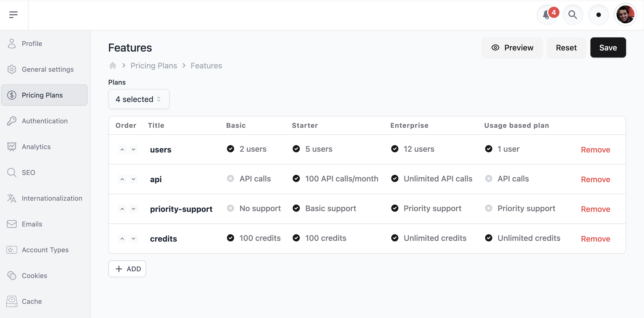Toggle checkmark for Usage based priority support

click(490, 208)
